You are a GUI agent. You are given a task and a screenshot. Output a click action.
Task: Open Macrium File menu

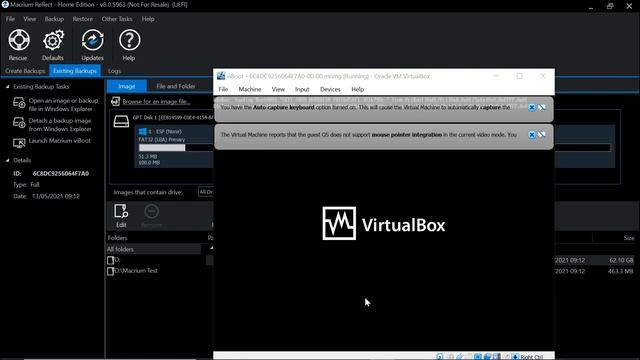[10, 19]
